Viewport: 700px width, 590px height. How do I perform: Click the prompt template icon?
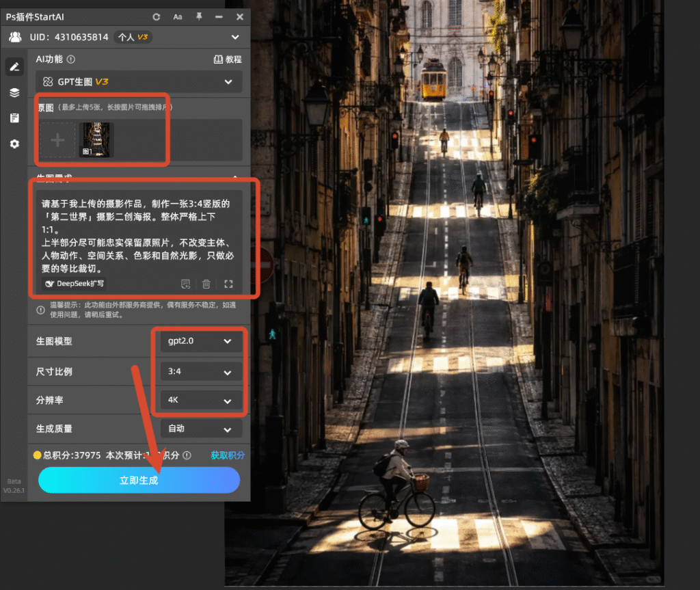click(x=186, y=284)
